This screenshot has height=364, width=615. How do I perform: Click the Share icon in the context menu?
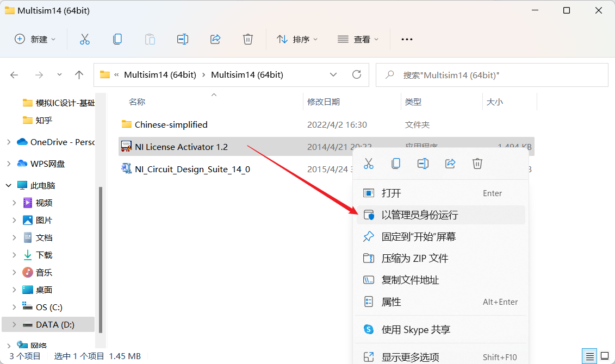point(450,163)
